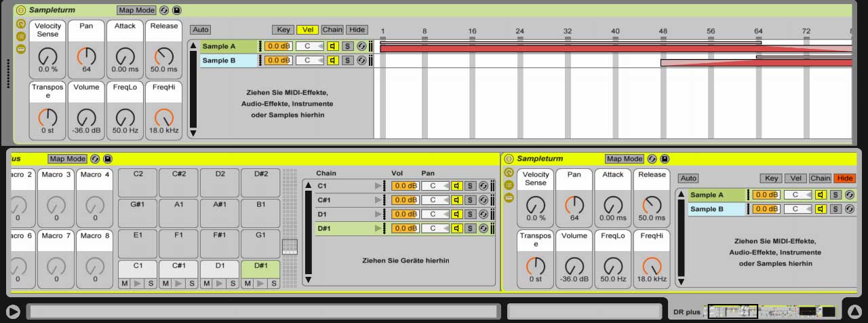The image size is (868, 323).
Task: Toggle devices view icon in upper Sampleturm
Action: point(21,49)
